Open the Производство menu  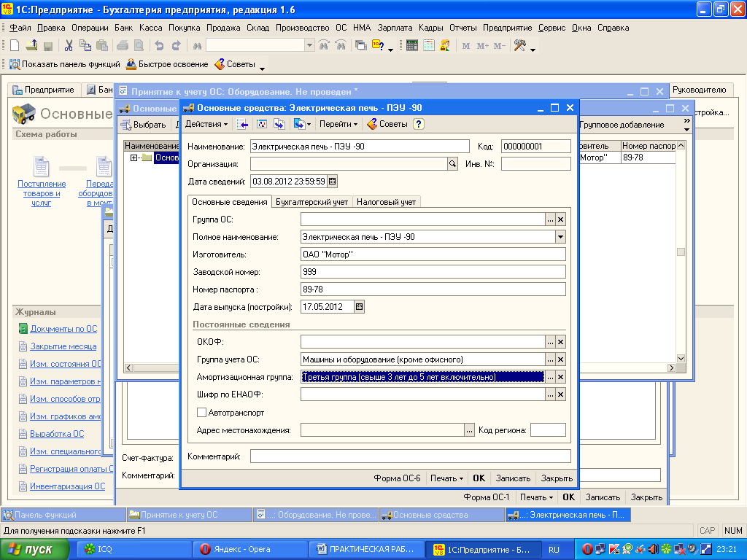coord(303,28)
